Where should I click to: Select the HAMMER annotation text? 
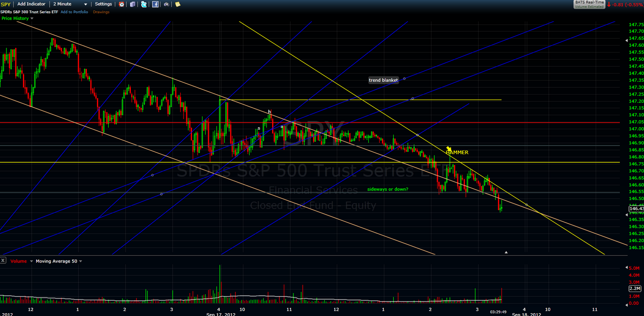[x=457, y=153]
